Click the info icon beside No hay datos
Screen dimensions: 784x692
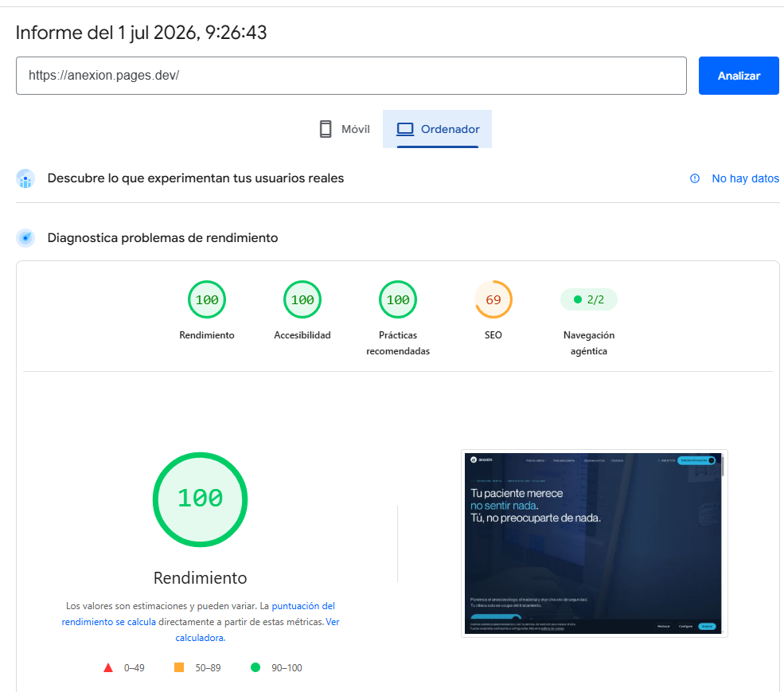695,178
